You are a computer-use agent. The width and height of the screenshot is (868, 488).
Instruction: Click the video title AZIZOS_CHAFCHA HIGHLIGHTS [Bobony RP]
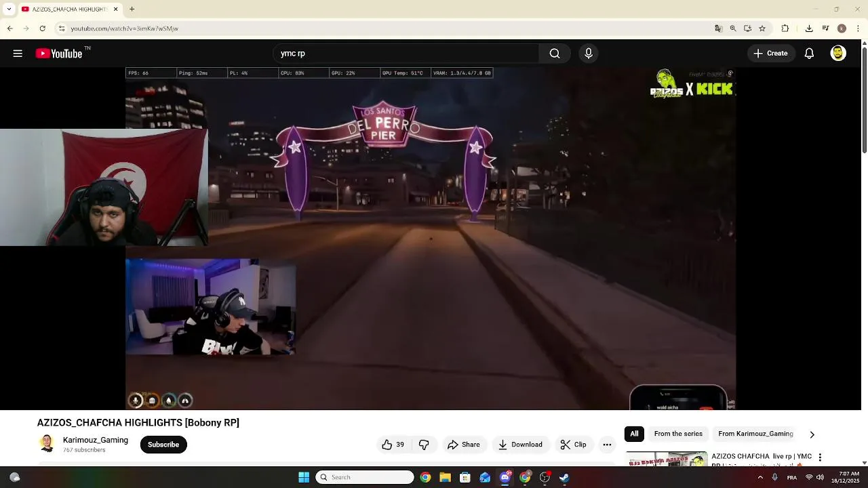pos(138,422)
